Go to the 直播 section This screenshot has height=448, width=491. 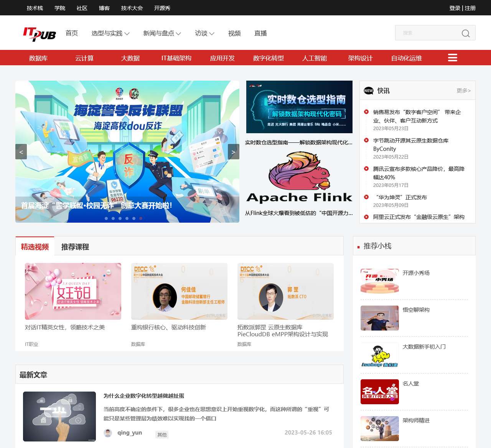(260, 33)
